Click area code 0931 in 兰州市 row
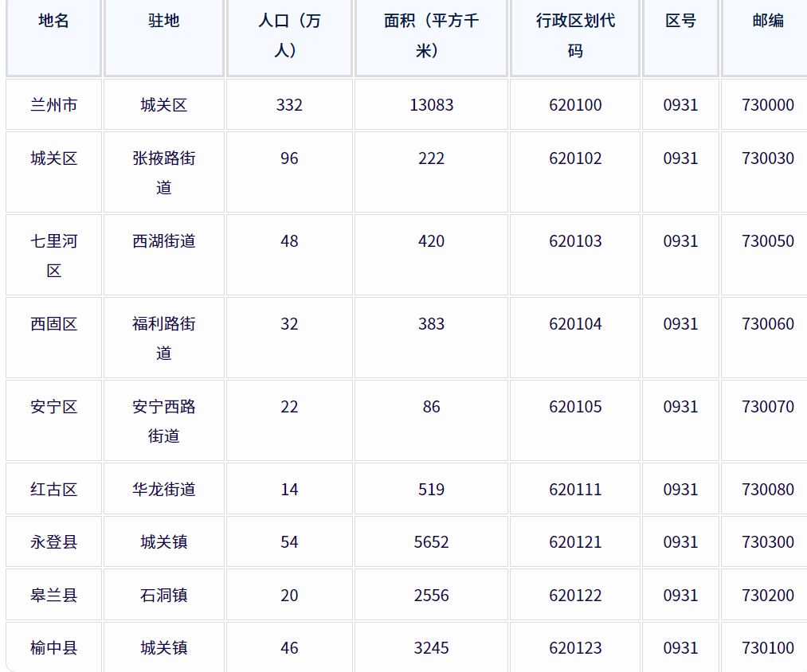This screenshot has width=807, height=672. (x=680, y=105)
